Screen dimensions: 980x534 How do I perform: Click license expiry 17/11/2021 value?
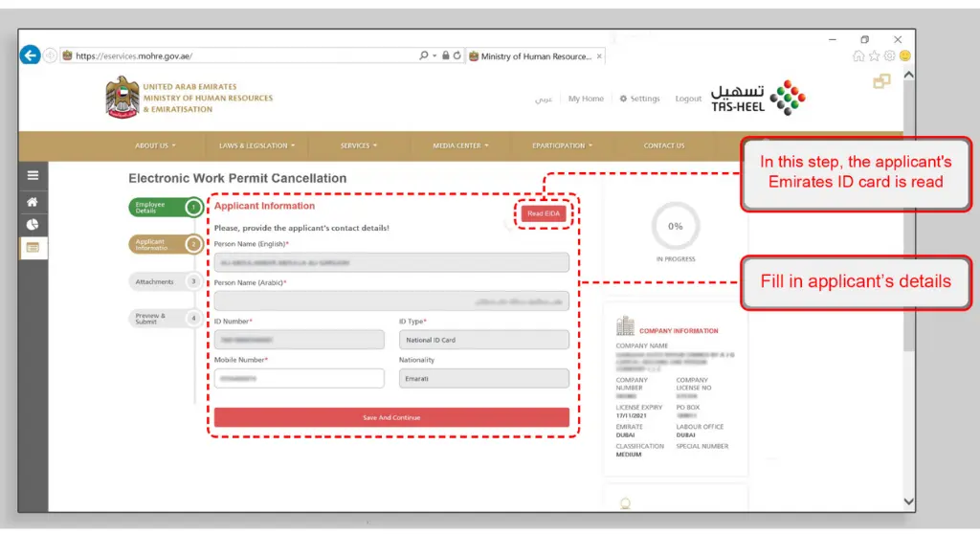tap(631, 416)
